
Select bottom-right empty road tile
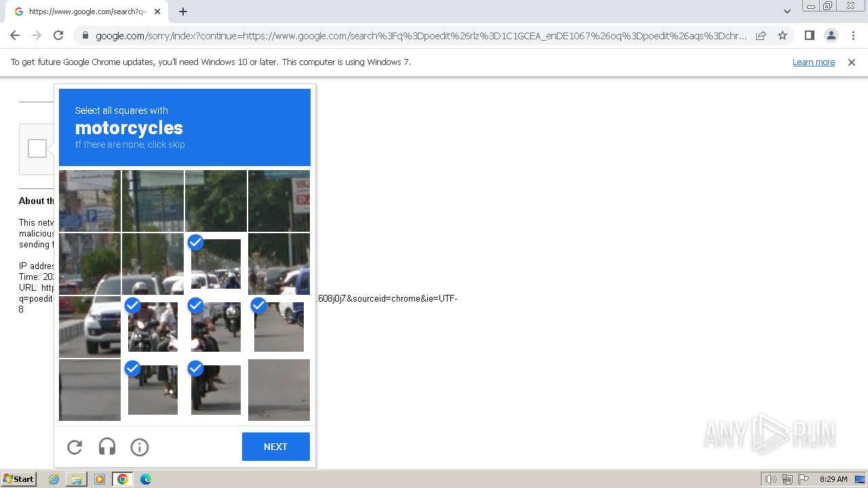click(279, 390)
